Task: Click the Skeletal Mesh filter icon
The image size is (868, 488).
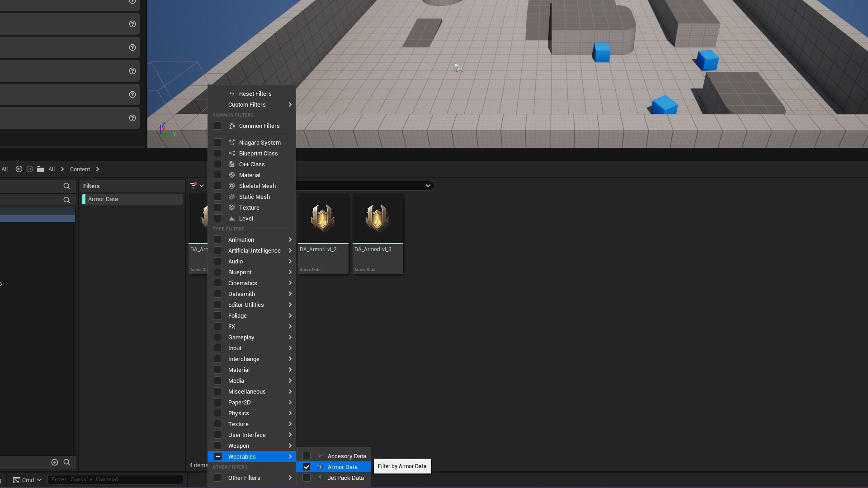Action: tap(232, 186)
